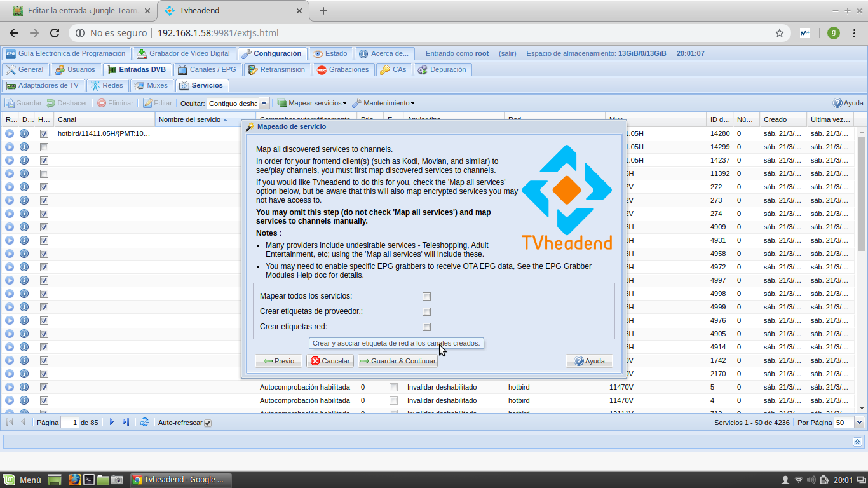Click the page number input field
Image resolution: width=868 pixels, height=488 pixels.
point(69,423)
